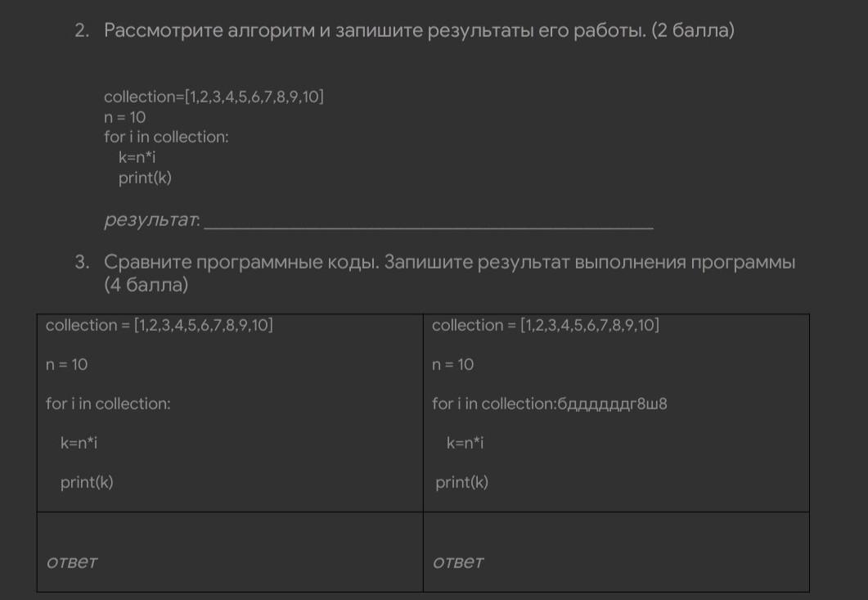Click 'for i in collection:' line in task 2

point(166,137)
